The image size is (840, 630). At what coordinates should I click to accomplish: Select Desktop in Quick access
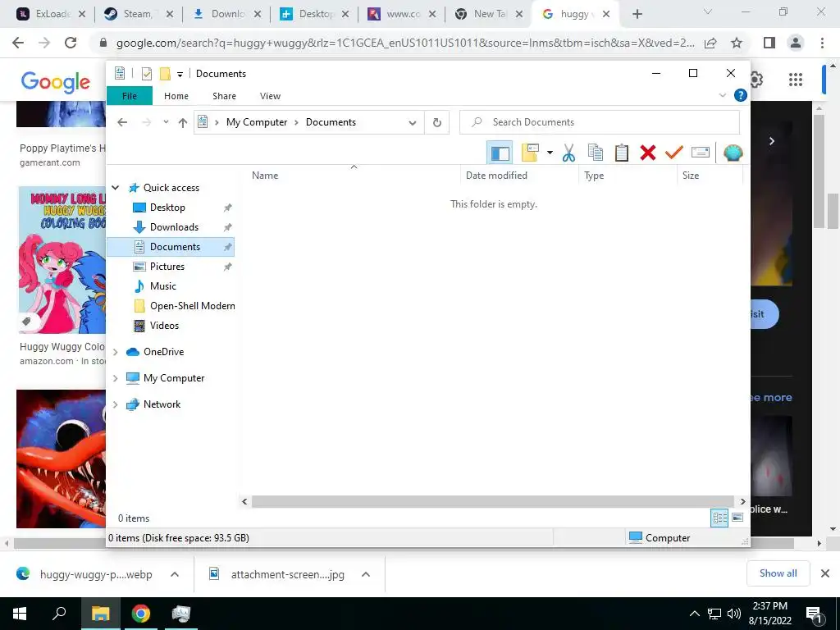click(x=167, y=208)
